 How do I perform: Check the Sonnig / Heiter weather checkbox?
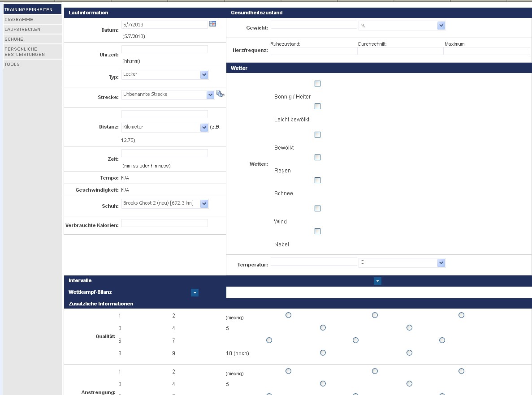coord(317,84)
